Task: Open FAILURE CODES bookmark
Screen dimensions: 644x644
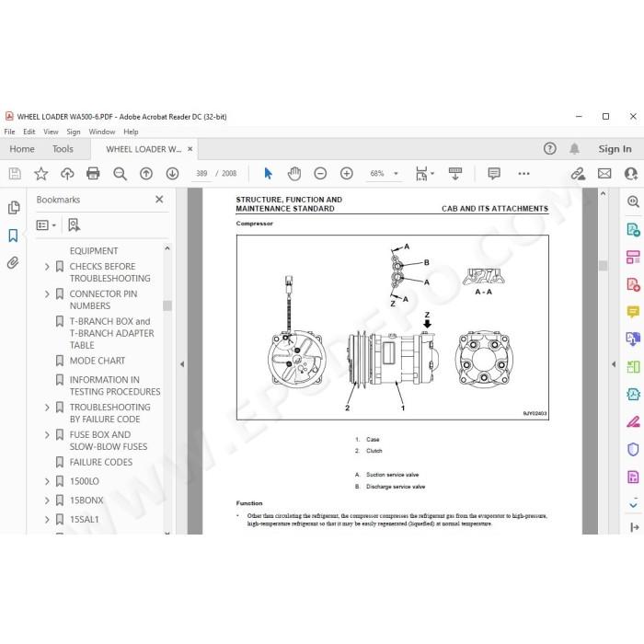Action: tap(101, 462)
